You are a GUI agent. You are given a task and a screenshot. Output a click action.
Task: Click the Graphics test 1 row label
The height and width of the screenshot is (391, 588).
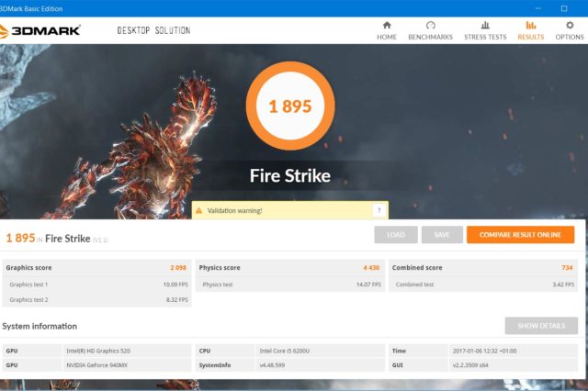[x=28, y=285]
